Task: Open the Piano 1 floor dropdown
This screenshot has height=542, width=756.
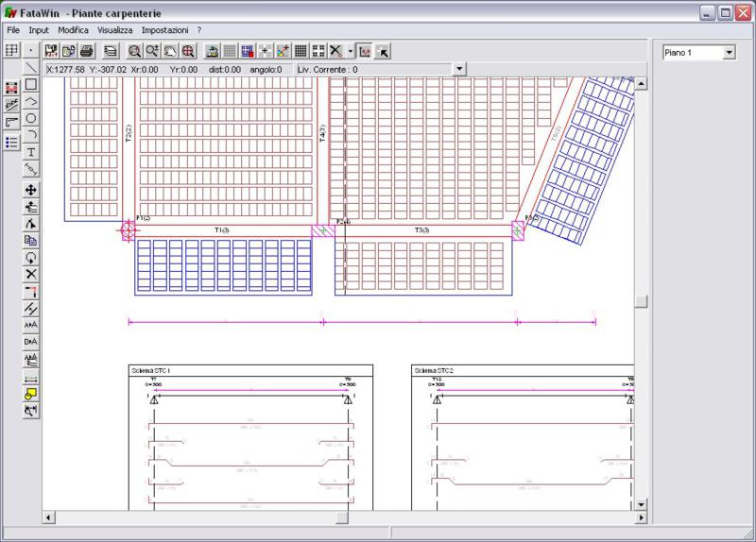Action: (729, 53)
